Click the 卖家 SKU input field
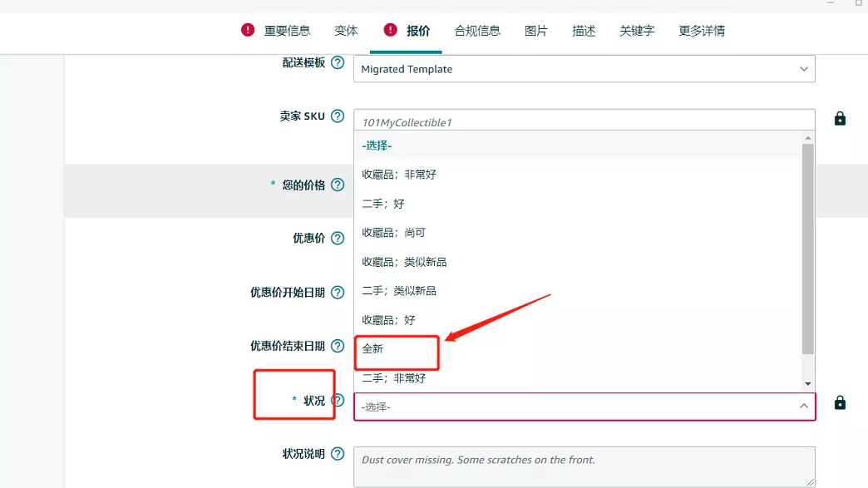 pyautogui.click(x=584, y=121)
